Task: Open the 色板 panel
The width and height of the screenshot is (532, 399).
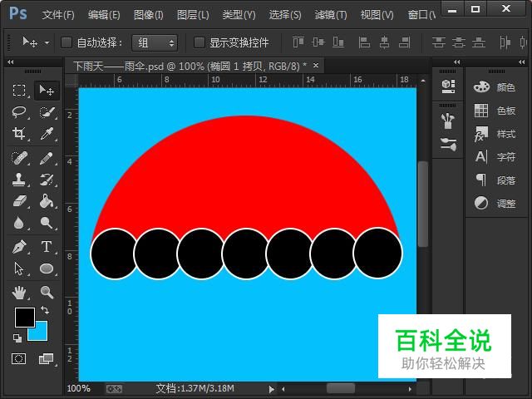Action: [495, 111]
